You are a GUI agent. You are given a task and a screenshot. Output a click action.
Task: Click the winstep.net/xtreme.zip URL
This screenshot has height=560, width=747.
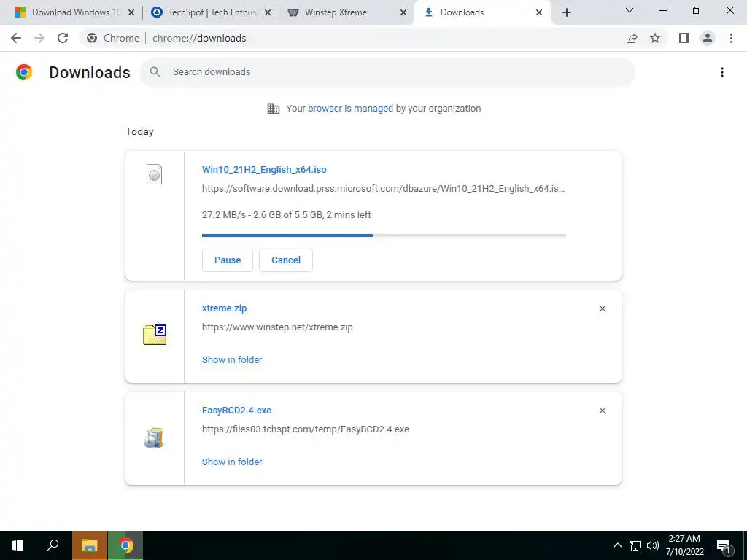coord(277,327)
